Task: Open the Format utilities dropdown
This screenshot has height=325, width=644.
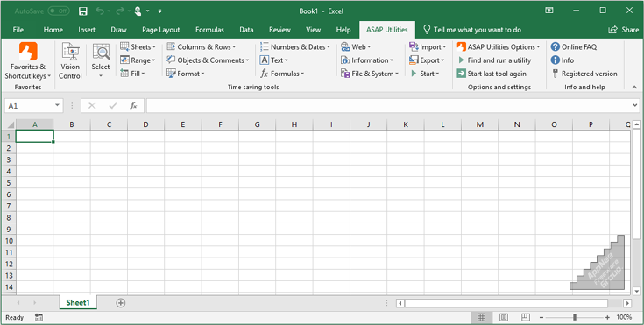Action: (x=185, y=74)
